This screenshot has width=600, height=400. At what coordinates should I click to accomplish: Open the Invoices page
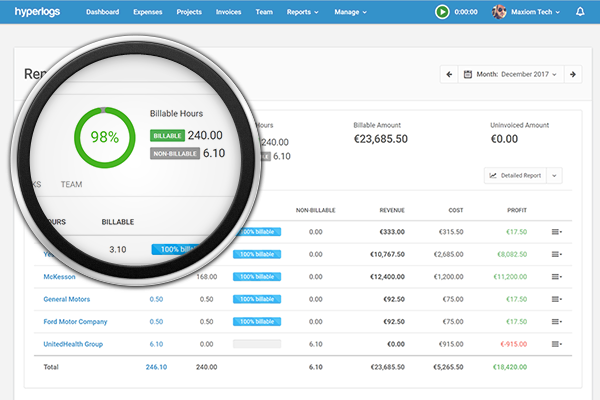point(228,12)
